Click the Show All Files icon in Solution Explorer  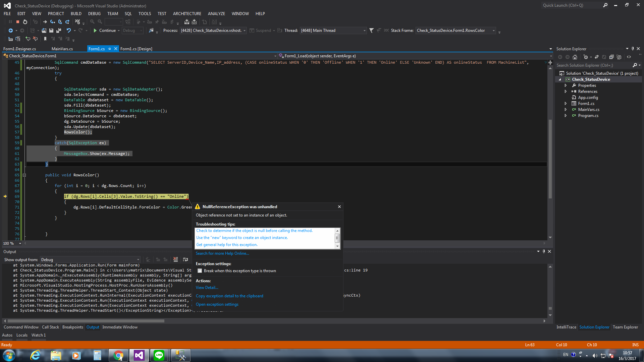619,57
